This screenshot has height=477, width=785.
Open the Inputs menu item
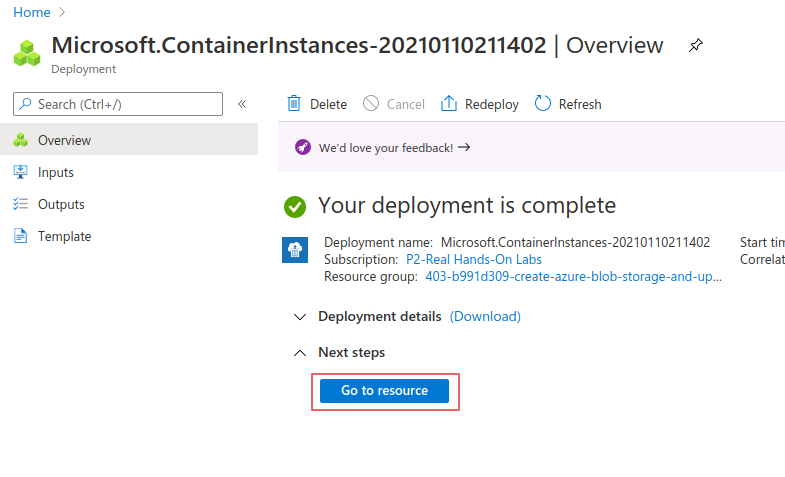[x=129, y=172]
